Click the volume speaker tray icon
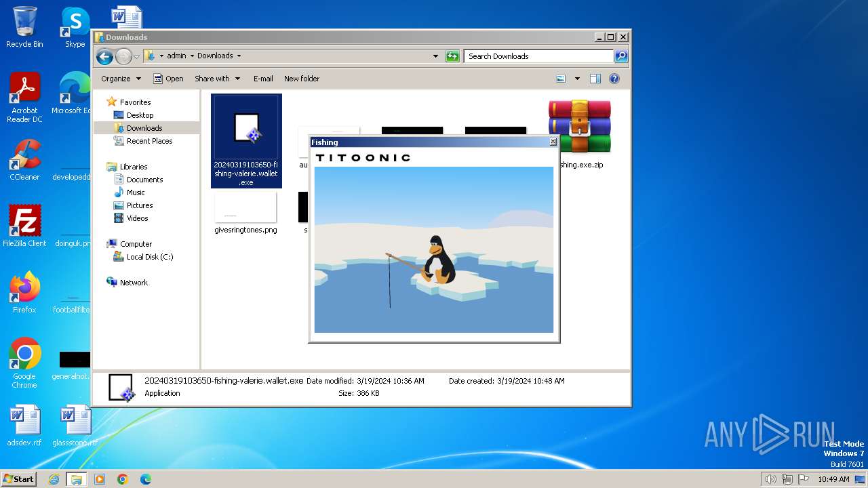868x488 pixels. (x=770, y=479)
